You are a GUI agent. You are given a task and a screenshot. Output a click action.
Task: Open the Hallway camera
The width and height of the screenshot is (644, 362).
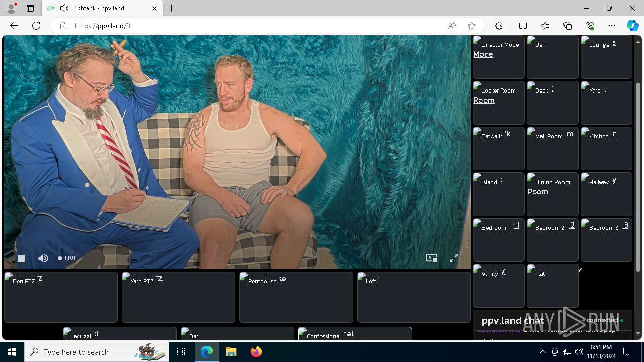tap(606, 194)
